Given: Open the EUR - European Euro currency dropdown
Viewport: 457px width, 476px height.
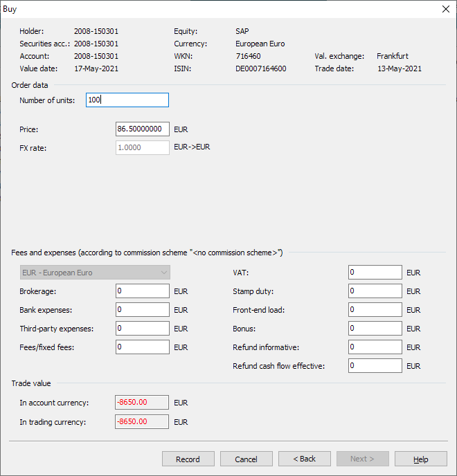Looking at the screenshot, I should click(94, 273).
